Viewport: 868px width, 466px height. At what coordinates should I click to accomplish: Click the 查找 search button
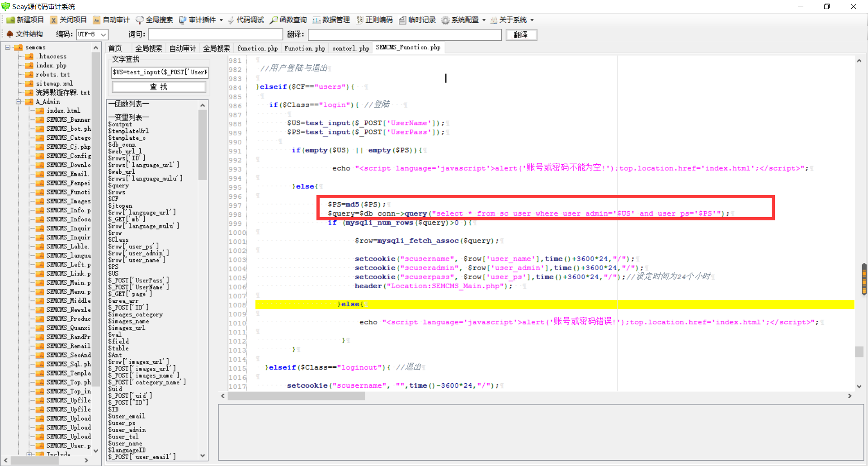[159, 87]
